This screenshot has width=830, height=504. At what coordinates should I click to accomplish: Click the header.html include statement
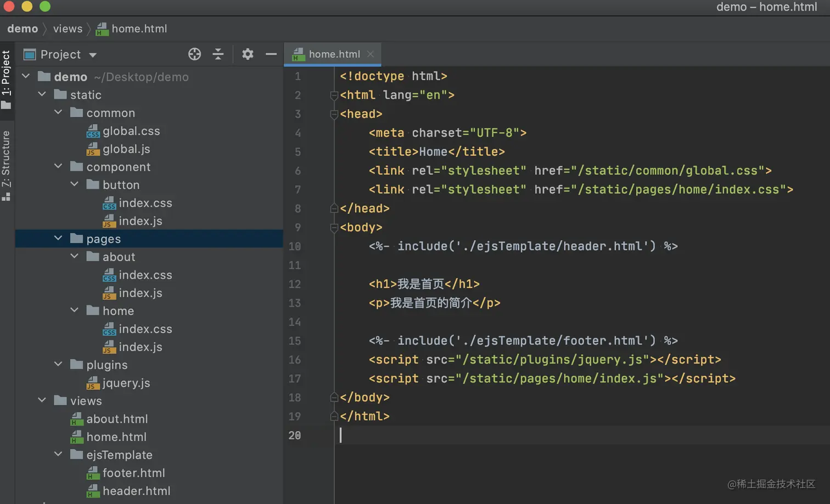(x=523, y=246)
